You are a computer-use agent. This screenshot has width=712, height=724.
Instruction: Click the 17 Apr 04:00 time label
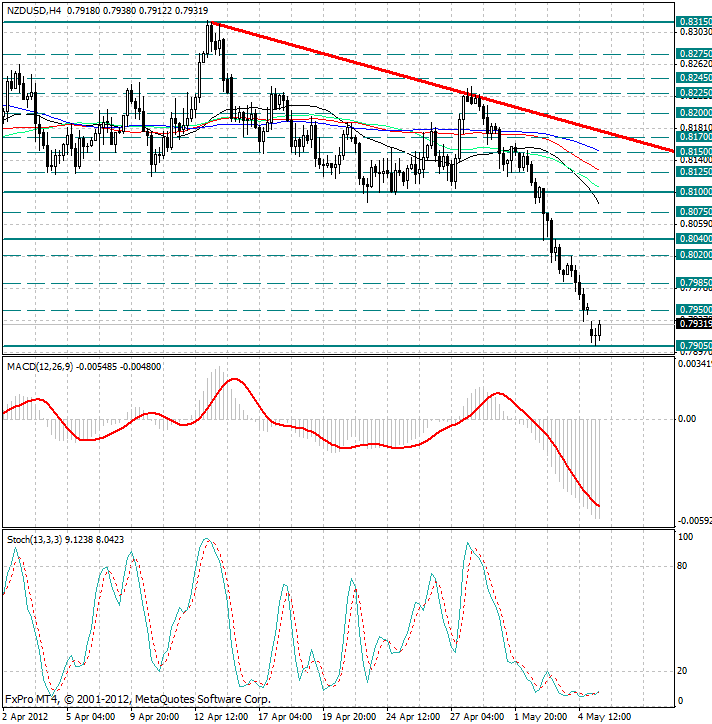pos(285,717)
